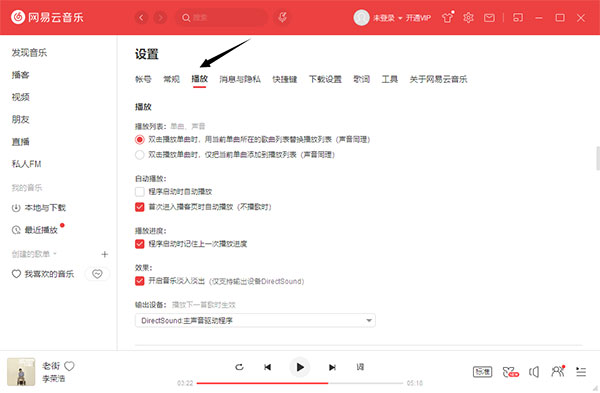
Task: Click the settings page scrollbar
Action: 598,158
